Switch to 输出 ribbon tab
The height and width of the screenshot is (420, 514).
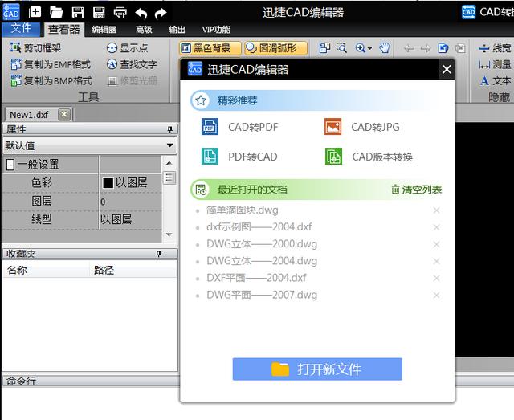point(177,30)
